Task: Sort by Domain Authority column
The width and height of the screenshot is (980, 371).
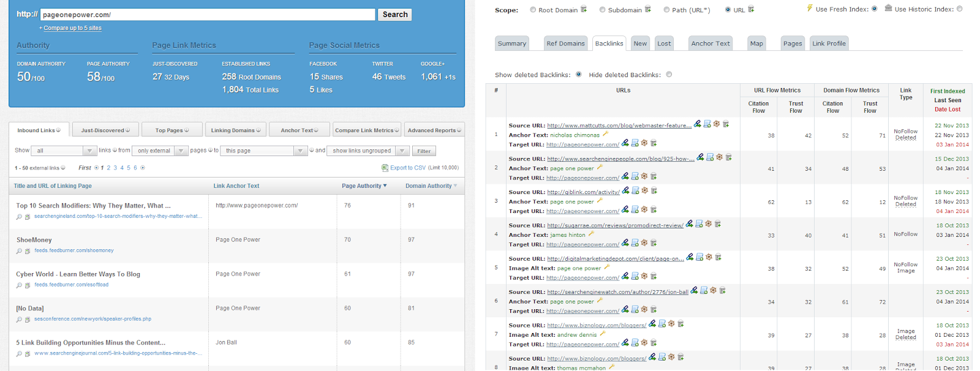Action: click(x=431, y=186)
